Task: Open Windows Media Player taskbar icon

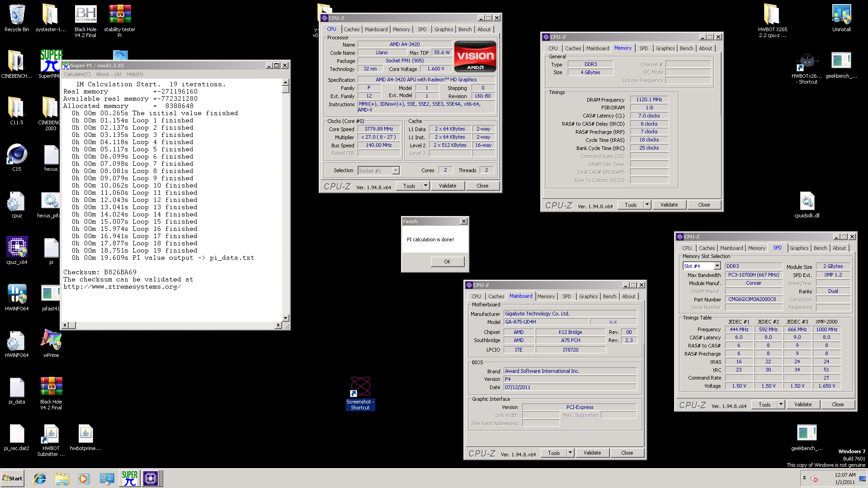Action: point(84,479)
